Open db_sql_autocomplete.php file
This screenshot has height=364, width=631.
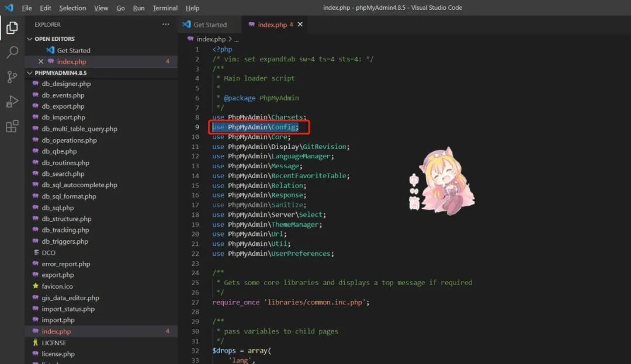[x=79, y=185]
